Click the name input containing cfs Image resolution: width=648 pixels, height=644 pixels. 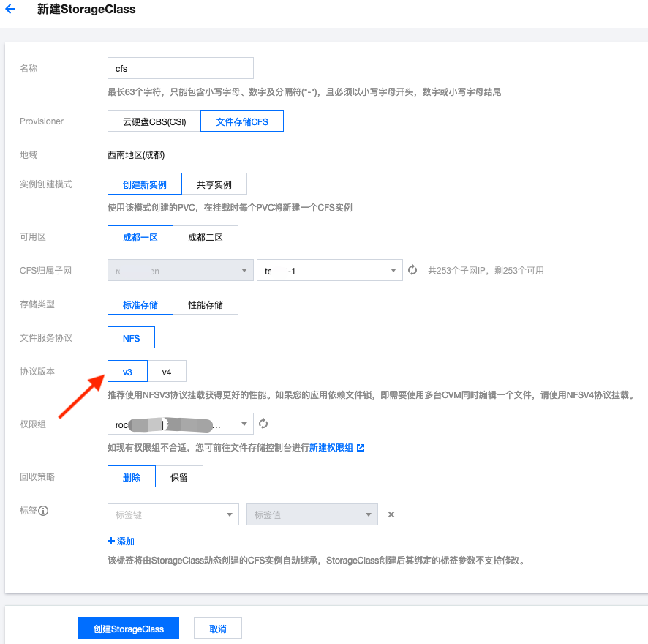[180, 67]
